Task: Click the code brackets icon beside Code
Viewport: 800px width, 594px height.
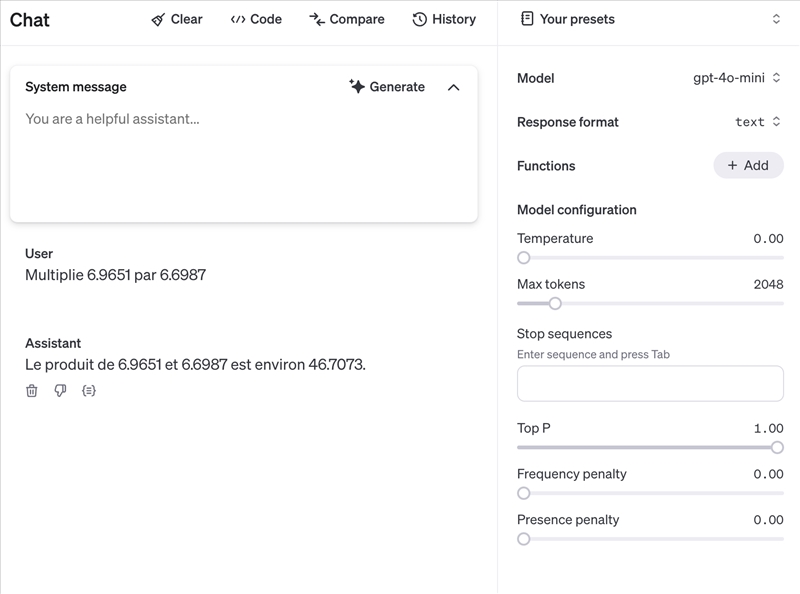Action: pyautogui.click(x=238, y=19)
